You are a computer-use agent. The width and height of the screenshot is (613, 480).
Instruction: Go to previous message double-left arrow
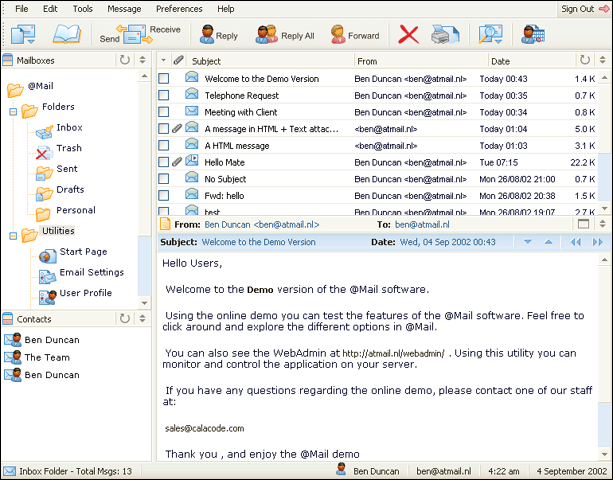click(x=575, y=242)
